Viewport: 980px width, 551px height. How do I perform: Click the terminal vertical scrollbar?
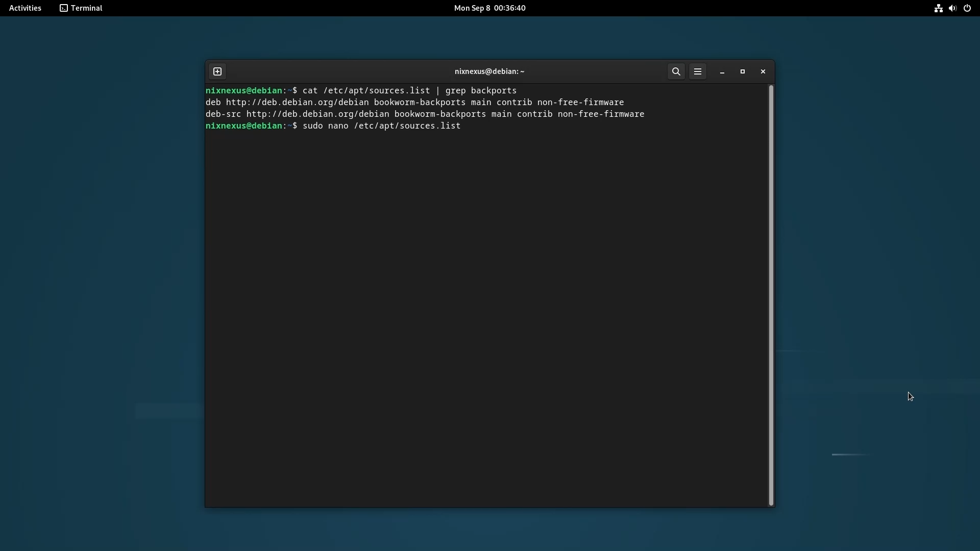[771, 295]
